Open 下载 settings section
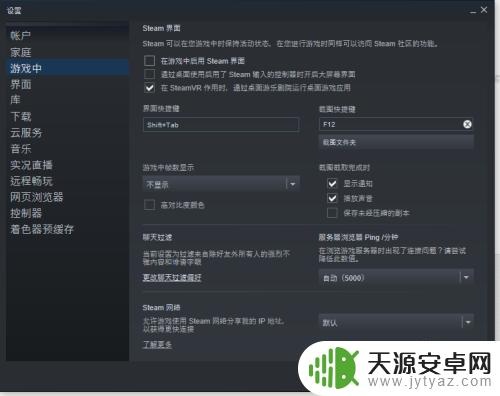 (x=21, y=116)
